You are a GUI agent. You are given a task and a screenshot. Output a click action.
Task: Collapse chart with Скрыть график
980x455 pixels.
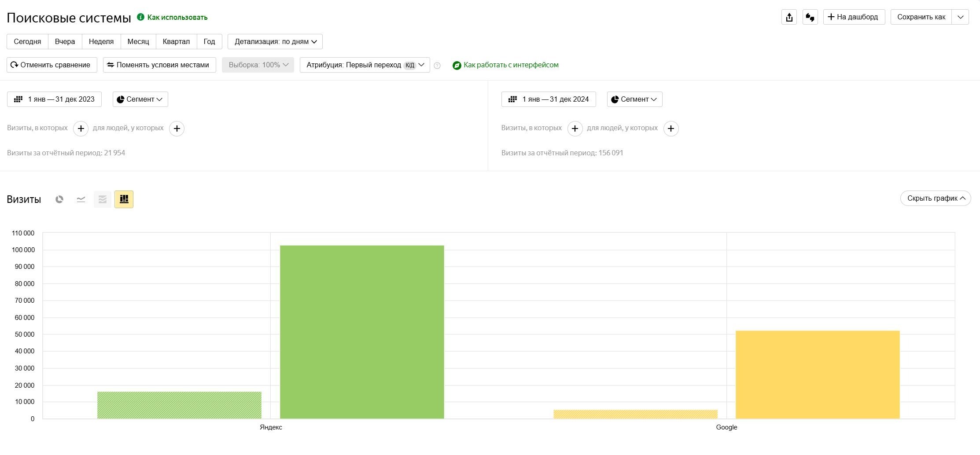[936, 198]
